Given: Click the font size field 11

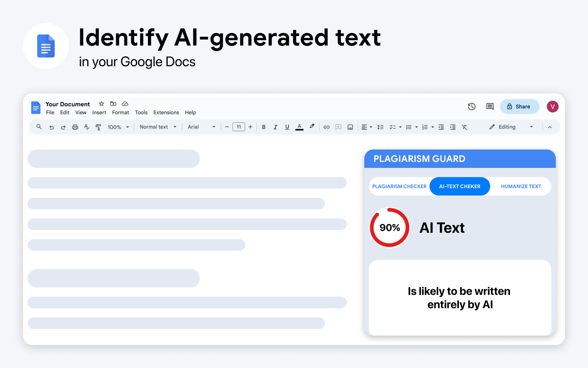Looking at the screenshot, I should coord(239,127).
